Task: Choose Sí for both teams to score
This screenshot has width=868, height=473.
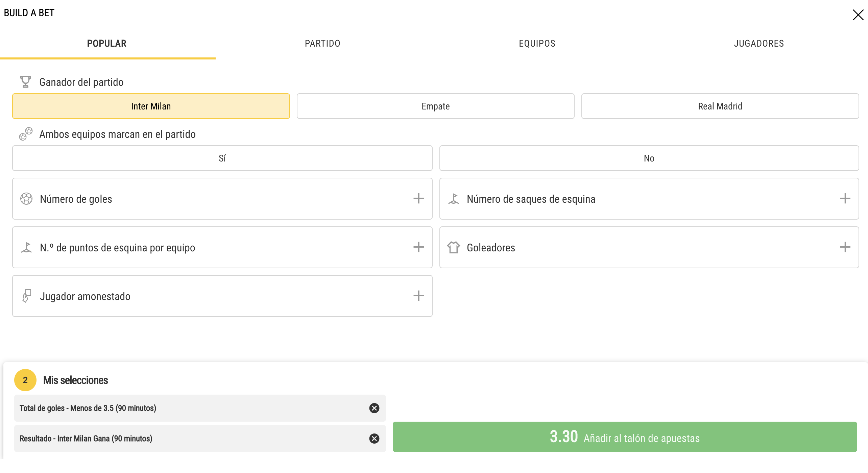Action: (x=222, y=158)
